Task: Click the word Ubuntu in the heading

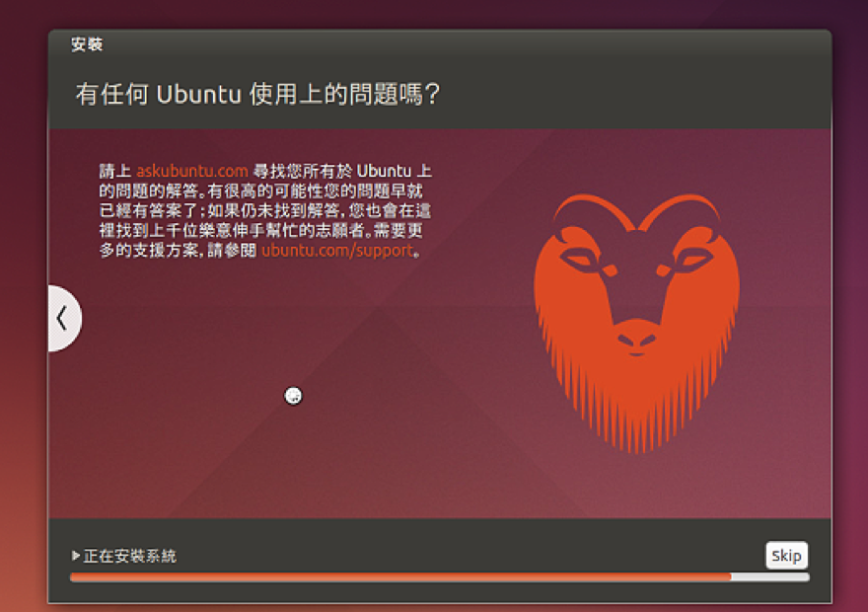Action: 199,95
